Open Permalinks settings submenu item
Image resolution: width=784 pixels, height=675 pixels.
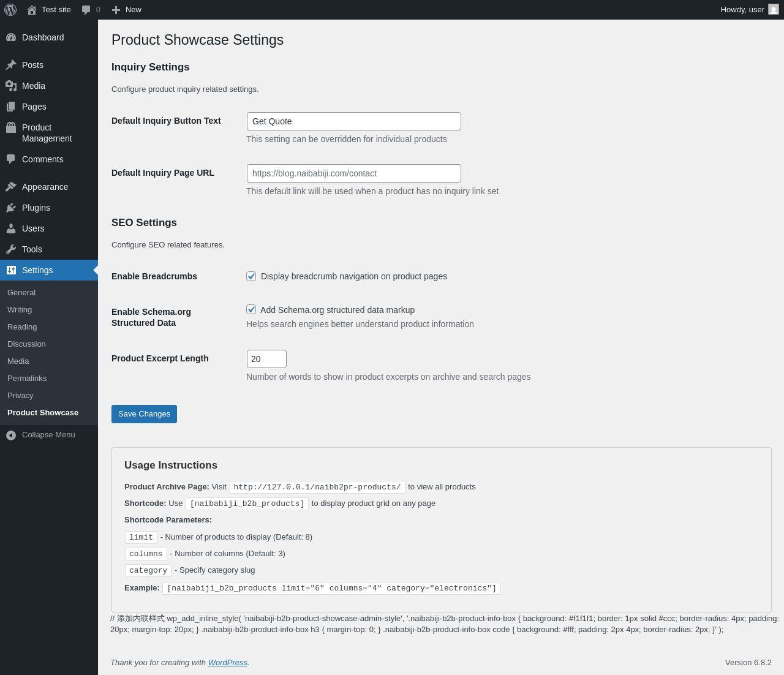(x=27, y=379)
